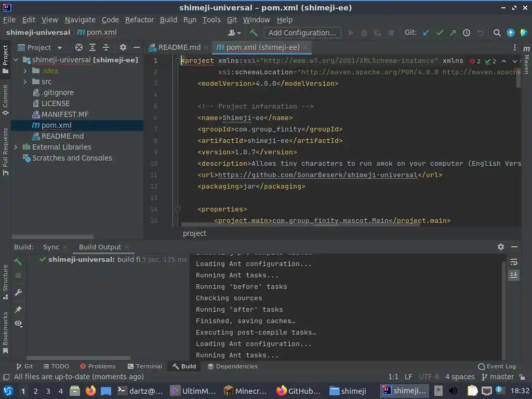Switch to Sync tab in Build panel
Screen dimensions: 532x399
point(51,247)
